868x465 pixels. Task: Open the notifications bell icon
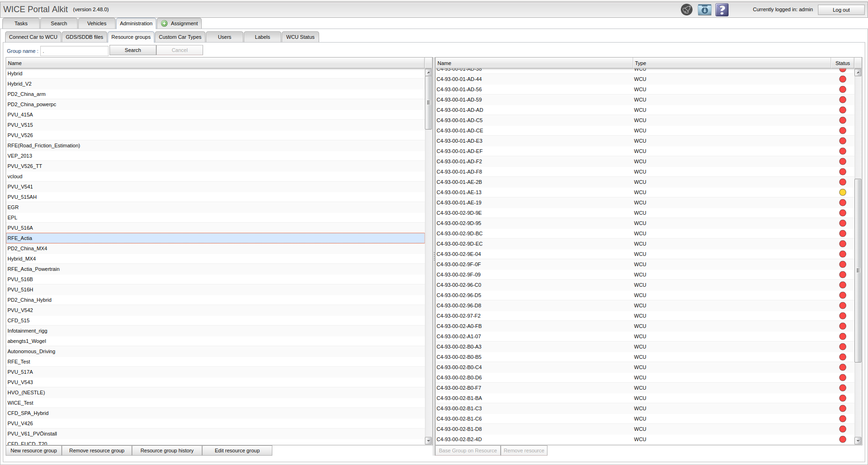coord(686,10)
